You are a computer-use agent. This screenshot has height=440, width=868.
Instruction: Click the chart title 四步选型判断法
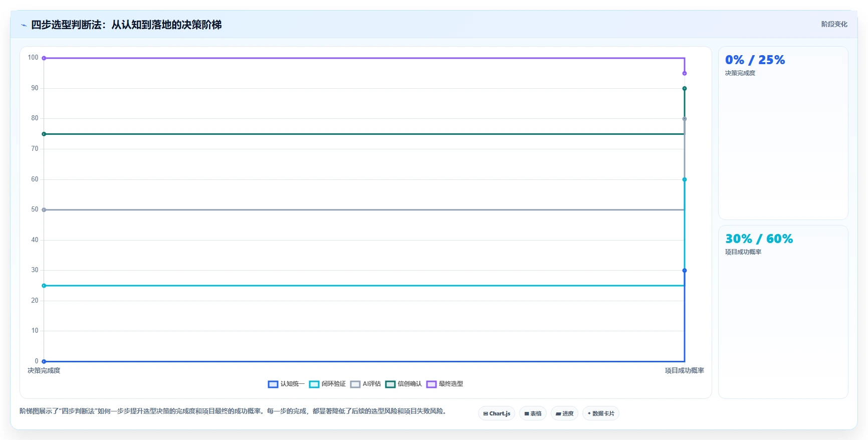coord(126,25)
